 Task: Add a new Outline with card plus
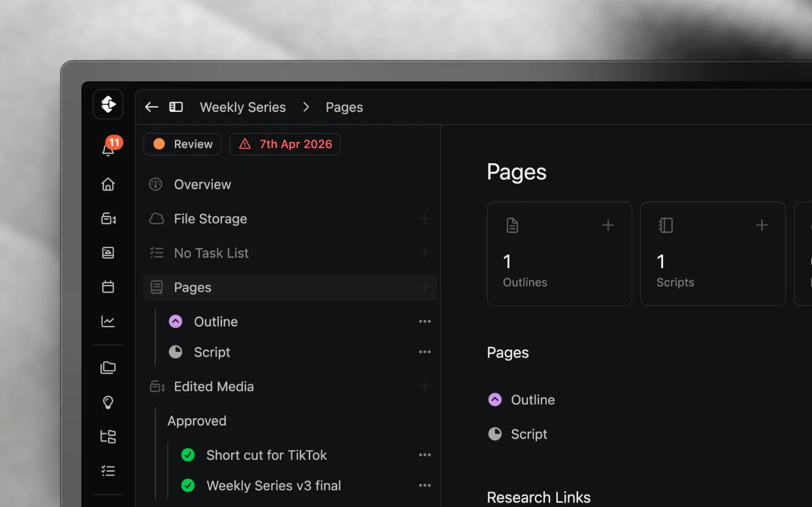[608, 225]
